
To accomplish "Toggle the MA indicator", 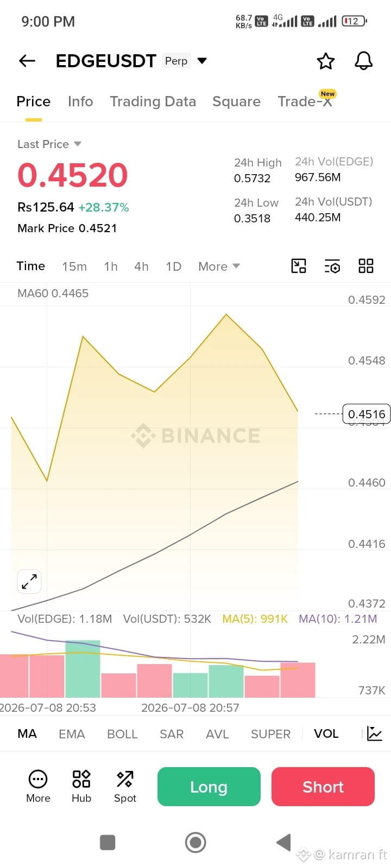I will tap(27, 733).
